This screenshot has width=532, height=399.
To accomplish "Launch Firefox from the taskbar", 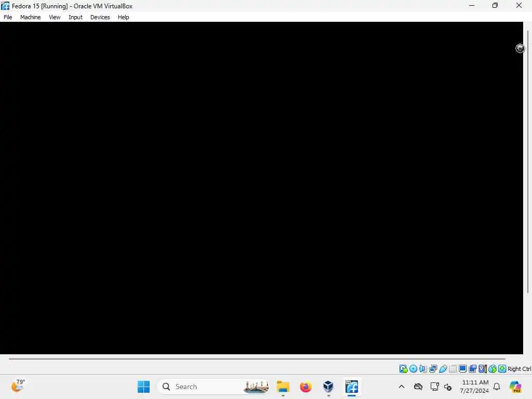I will (305, 387).
